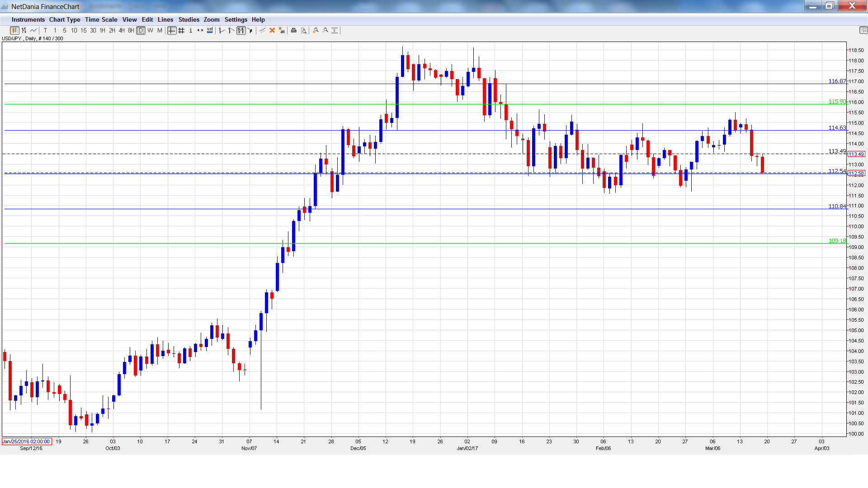Click the print chart icon
This screenshot has height=488, width=868.
click(x=293, y=30)
